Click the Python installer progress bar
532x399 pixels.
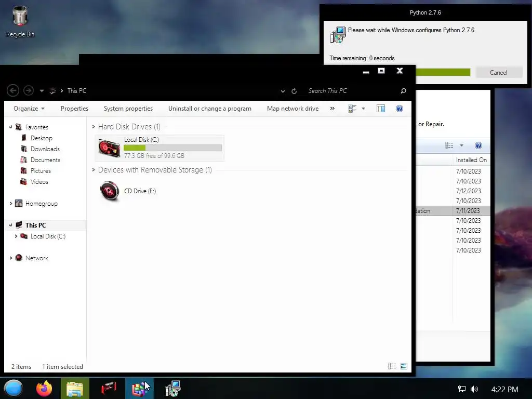tap(443, 72)
